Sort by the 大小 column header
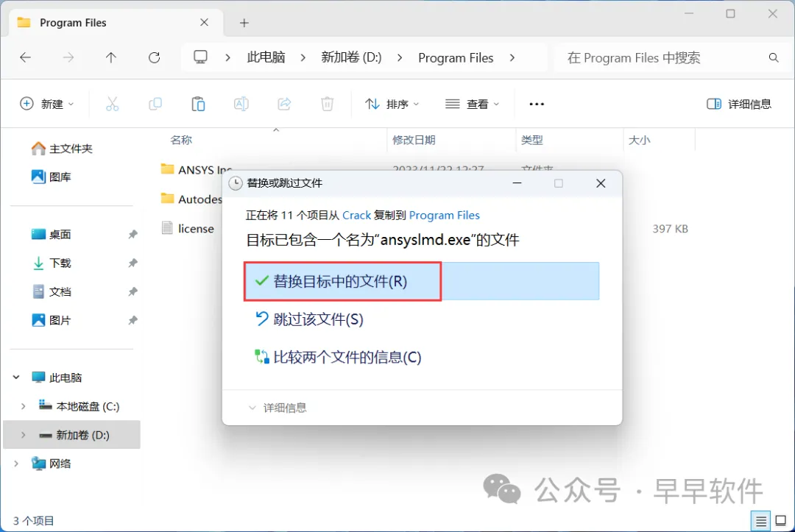Image resolution: width=795 pixels, height=532 pixels. point(640,140)
